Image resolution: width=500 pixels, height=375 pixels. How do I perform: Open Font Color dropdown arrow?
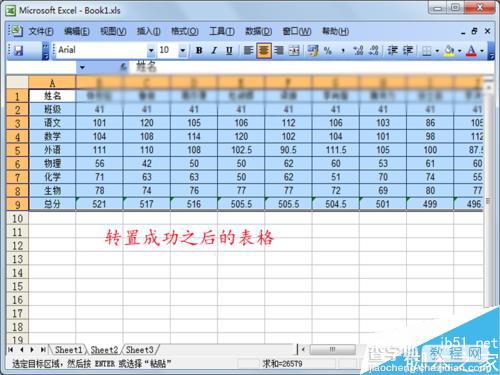click(482, 51)
